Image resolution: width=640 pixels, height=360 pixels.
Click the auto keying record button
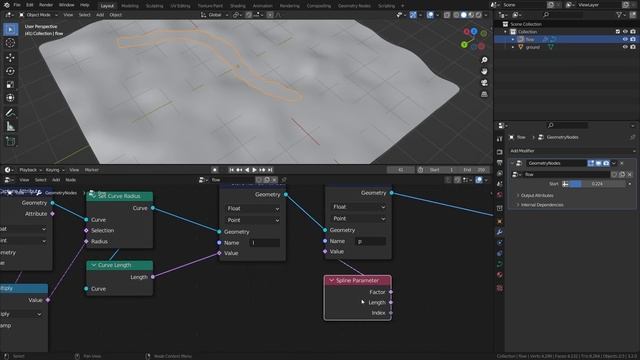[x=215, y=170]
